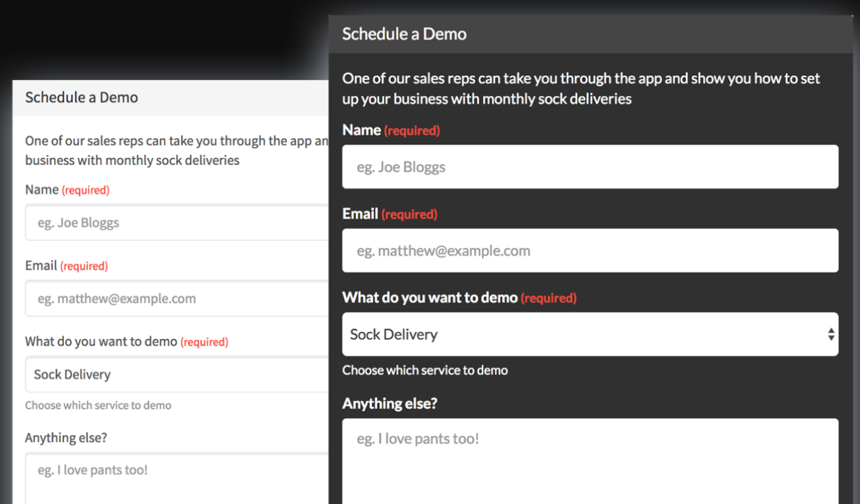The height and width of the screenshot is (504, 860).
Task: Click the dark Schedule a Demo header
Action: tap(404, 34)
